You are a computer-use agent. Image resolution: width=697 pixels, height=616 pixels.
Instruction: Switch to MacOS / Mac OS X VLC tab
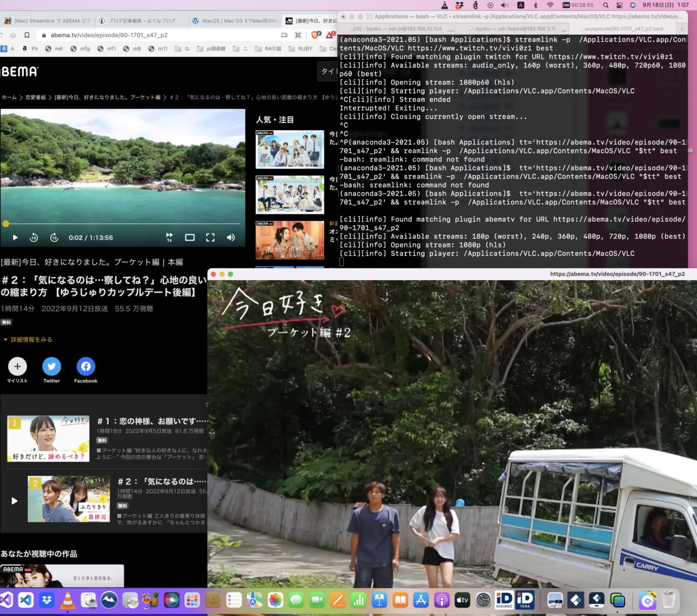point(235,21)
